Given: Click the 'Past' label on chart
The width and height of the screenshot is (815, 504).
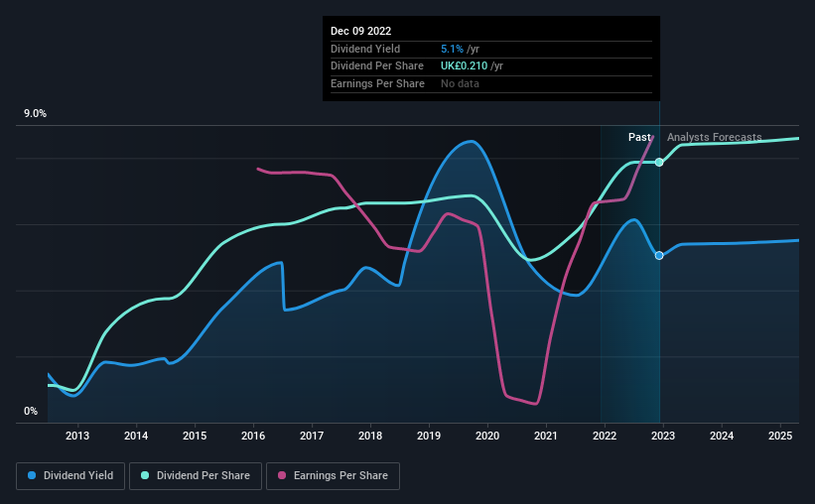Looking at the screenshot, I should tap(639, 137).
